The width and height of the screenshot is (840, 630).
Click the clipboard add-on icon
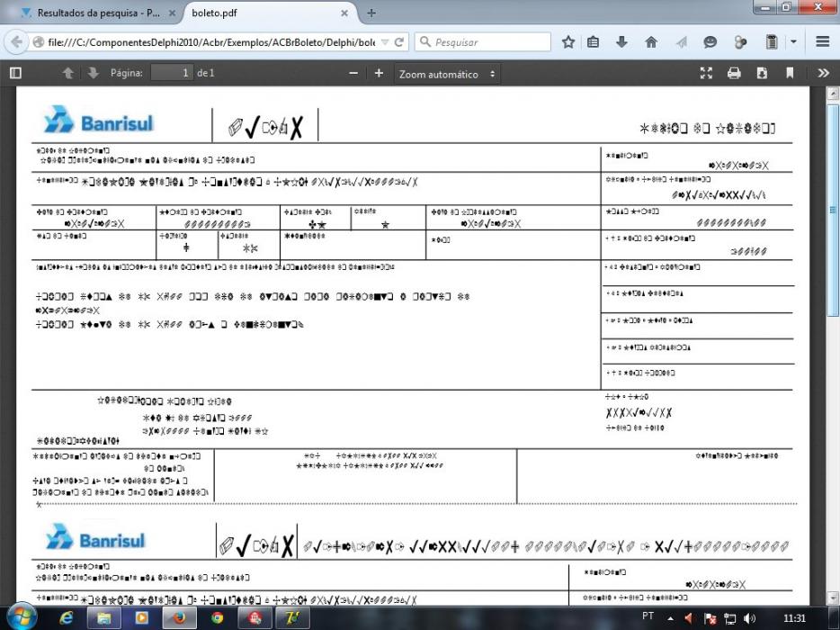[x=772, y=41]
